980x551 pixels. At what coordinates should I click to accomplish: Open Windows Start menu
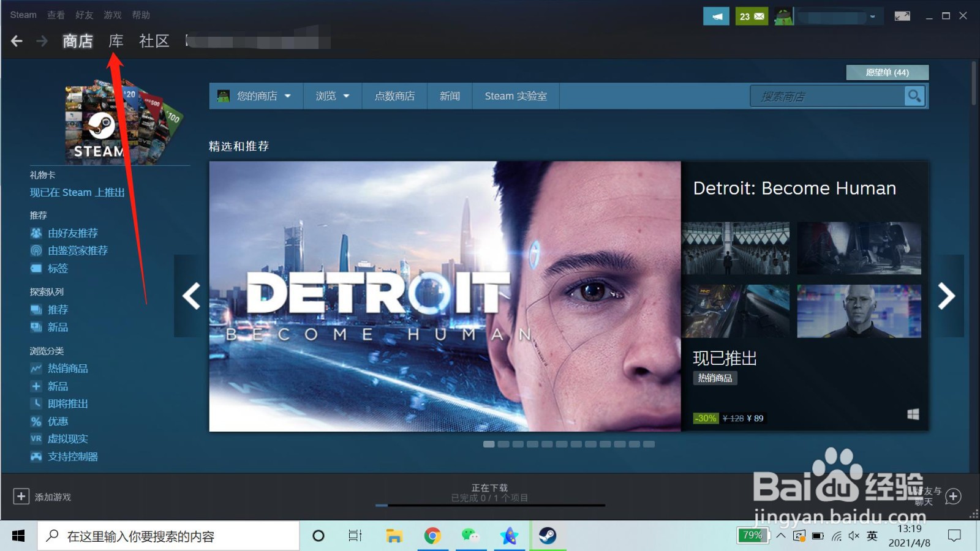[x=18, y=536]
